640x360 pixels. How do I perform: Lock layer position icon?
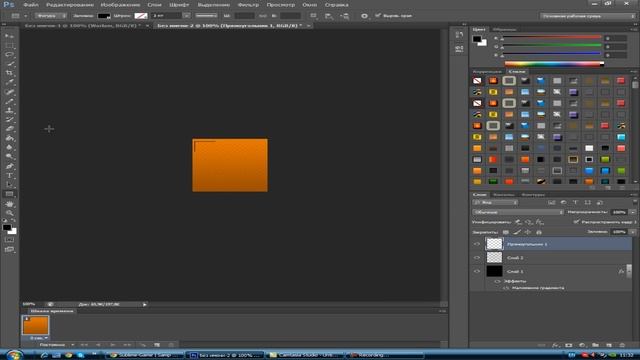click(x=528, y=232)
